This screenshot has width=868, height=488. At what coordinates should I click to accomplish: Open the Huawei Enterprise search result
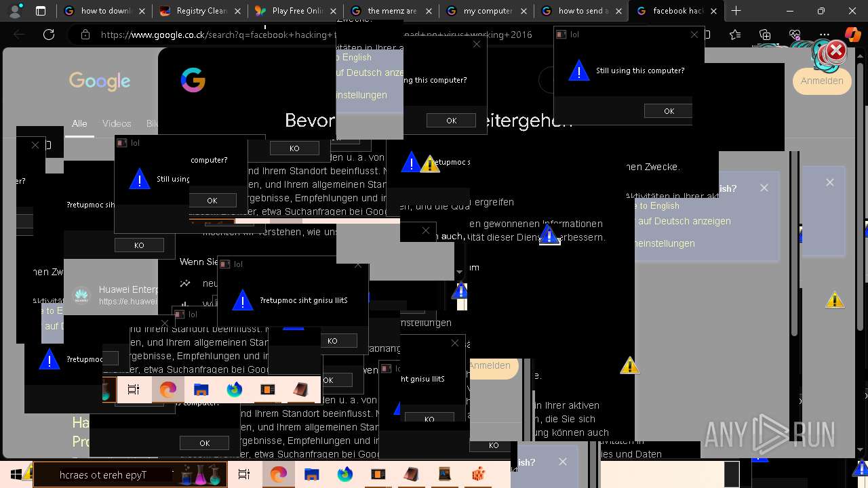click(x=129, y=289)
